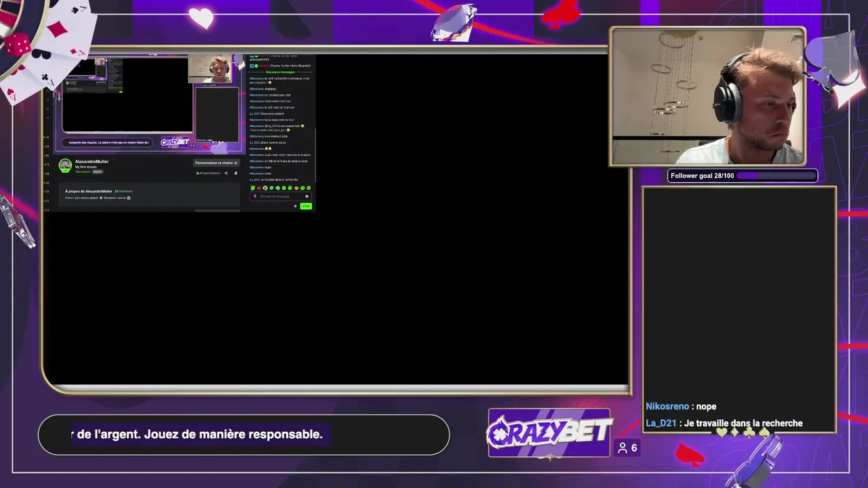
Task: Click La_D21 'Je travaille dans la recherche' message
Action: click(x=724, y=423)
